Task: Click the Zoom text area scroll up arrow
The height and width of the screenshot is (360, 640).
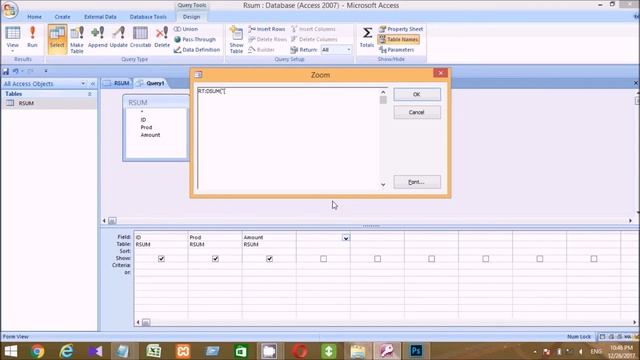Action: pyautogui.click(x=383, y=92)
